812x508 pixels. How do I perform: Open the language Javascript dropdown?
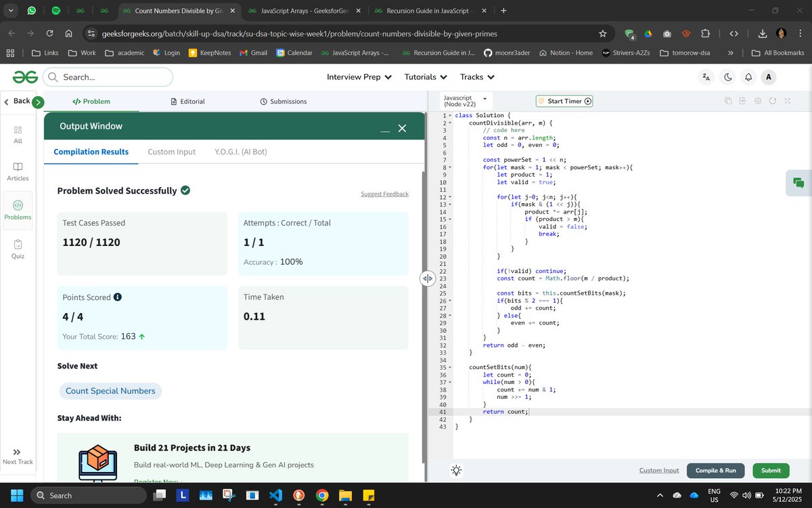[x=465, y=101]
